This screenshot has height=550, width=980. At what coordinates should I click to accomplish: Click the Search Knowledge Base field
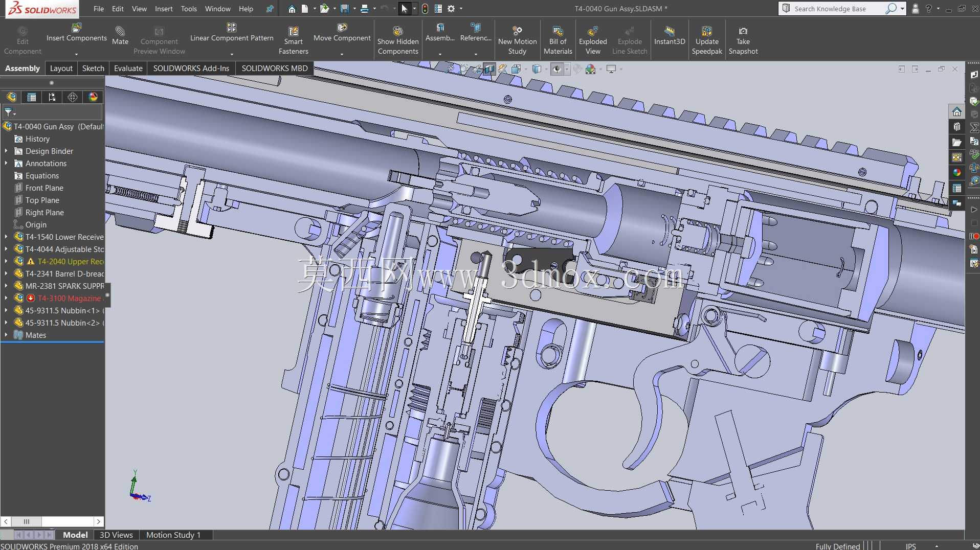pyautogui.click(x=837, y=9)
